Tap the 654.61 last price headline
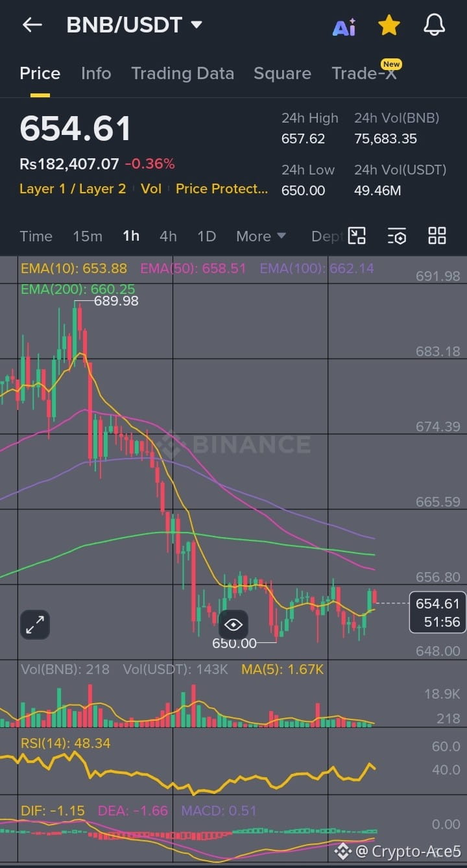467x868 pixels. point(76,128)
